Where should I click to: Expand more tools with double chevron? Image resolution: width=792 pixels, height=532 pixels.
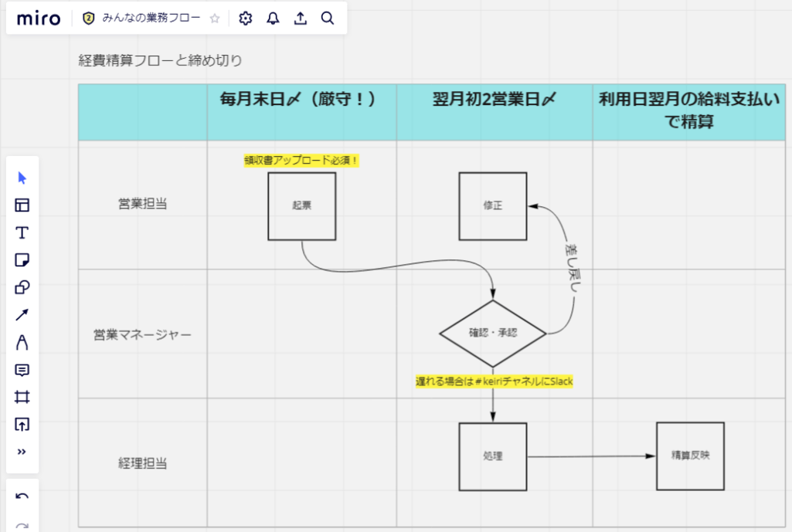[22, 452]
